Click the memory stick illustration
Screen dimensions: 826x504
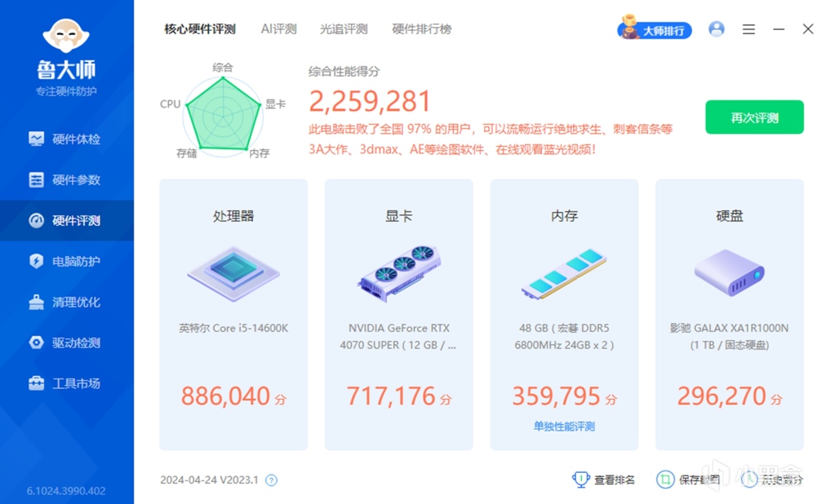[x=564, y=274]
